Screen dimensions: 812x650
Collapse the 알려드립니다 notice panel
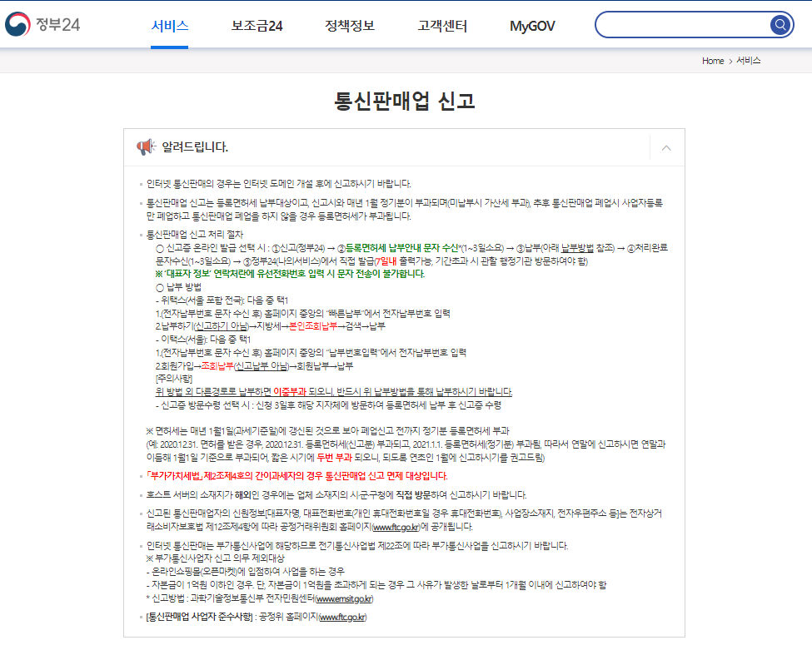point(665,146)
